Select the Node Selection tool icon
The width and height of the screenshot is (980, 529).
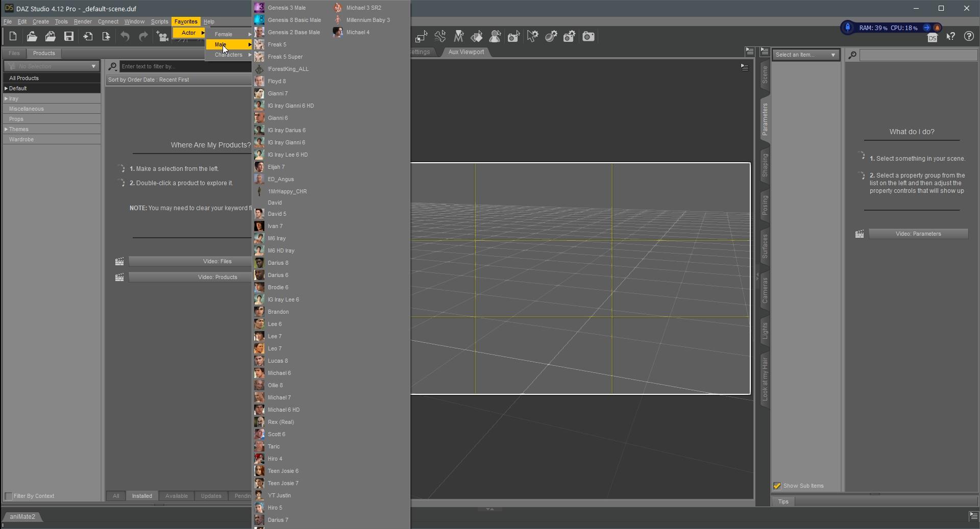pyautogui.click(x=422, y=36)
